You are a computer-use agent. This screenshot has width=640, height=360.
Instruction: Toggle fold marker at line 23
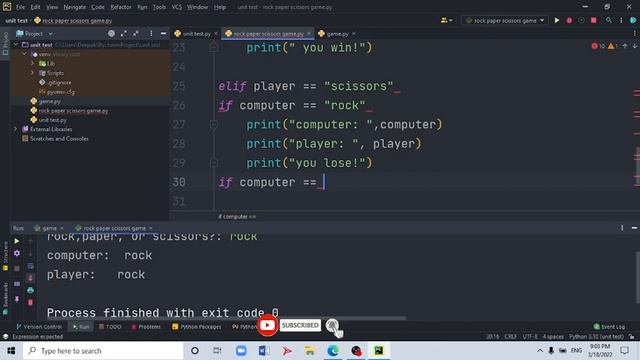coord(213,48)
